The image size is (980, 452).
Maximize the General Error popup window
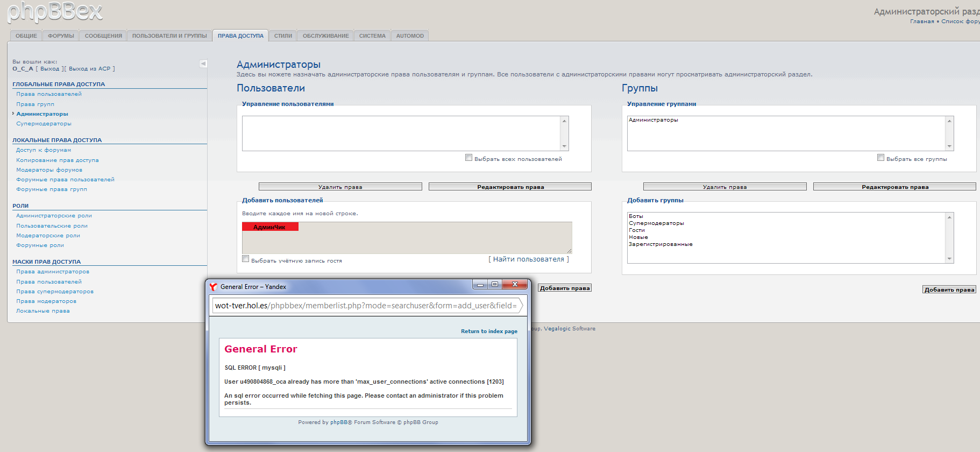(495, 284)
